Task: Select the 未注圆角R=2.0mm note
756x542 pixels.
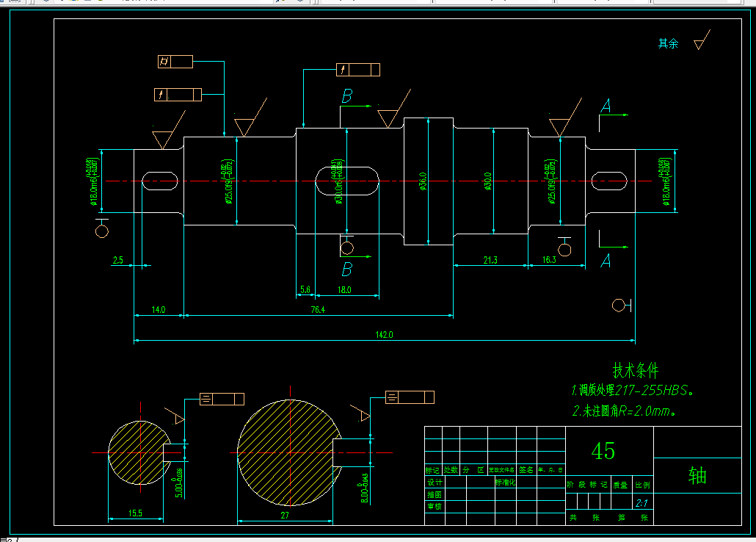Action: pos(624,411)
